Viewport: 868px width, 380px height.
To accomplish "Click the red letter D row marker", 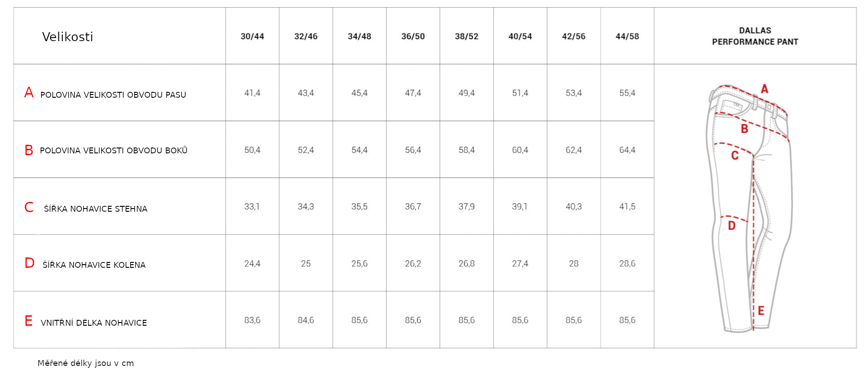I will click(29, 263).
